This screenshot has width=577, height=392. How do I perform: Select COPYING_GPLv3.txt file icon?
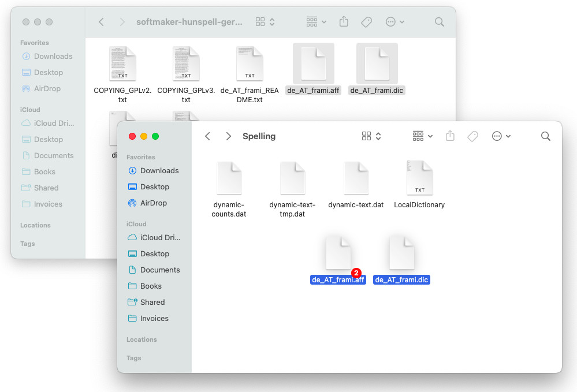pos(186,64)
